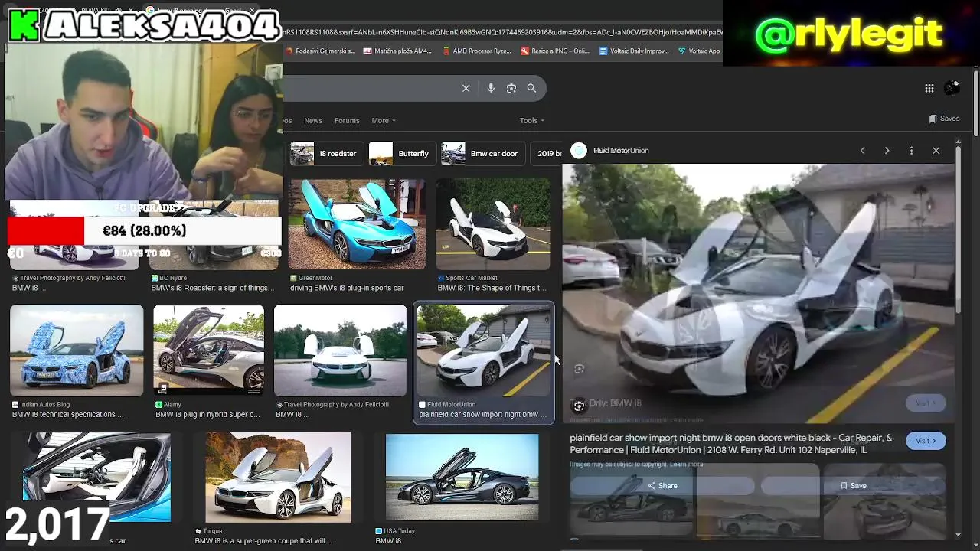Open Saves bookmark icon link

(x=944, y=119)
